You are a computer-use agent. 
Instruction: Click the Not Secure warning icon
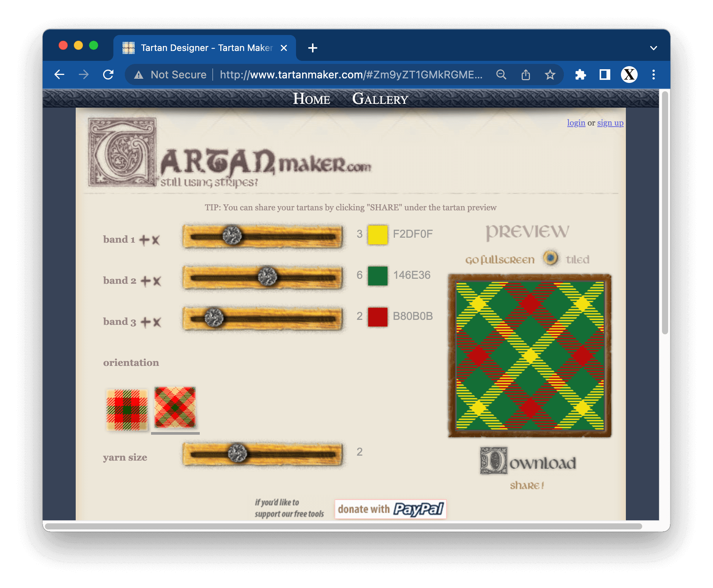(139, 75)
